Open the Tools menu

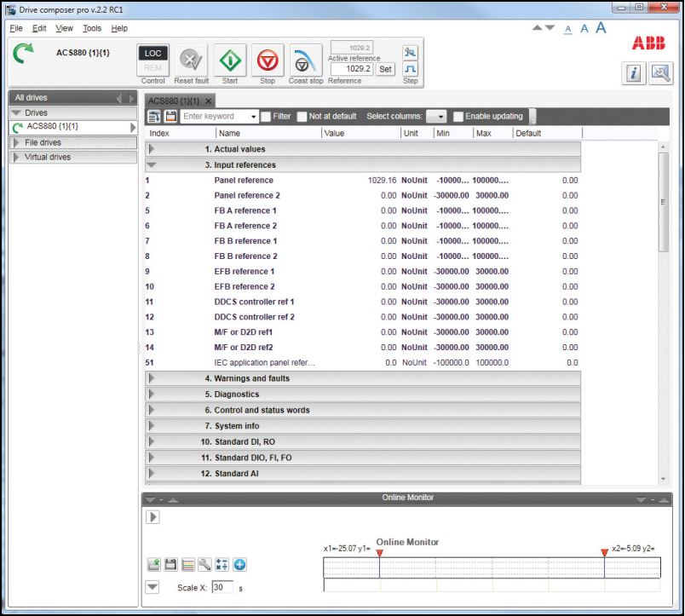point(92,28)
